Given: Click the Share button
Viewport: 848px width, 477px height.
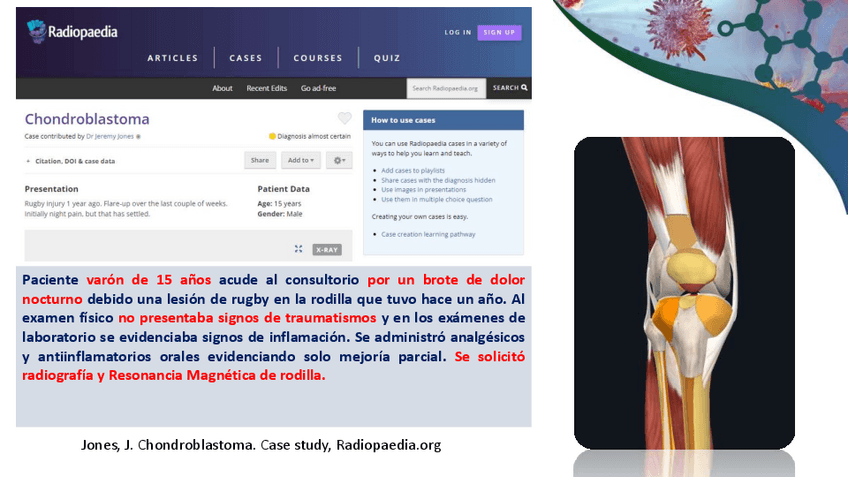Looking at the screenshot, I should coord(260,160).
